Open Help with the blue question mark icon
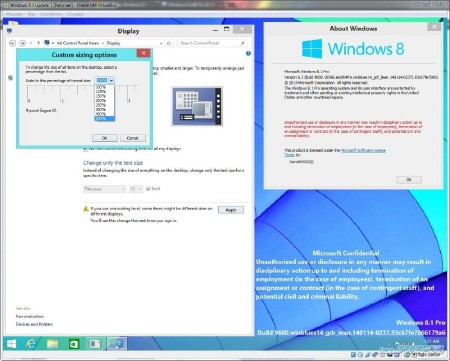 point(248,53)
